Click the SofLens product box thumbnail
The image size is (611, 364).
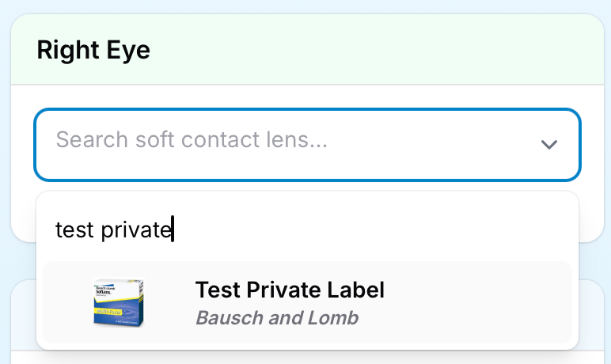pos(119,303)
